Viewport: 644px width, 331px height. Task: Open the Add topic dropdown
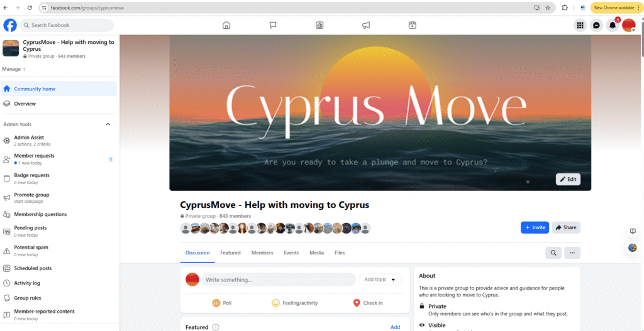click(380, 279)
